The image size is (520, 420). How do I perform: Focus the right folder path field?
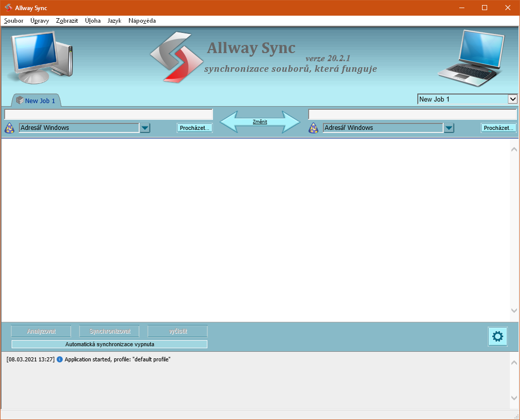point(412,114)
